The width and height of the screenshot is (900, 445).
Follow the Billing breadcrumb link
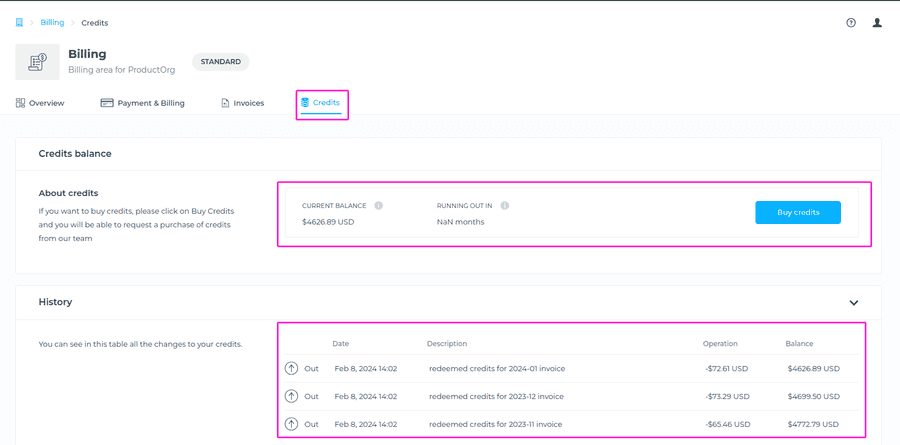coord(52,22)
